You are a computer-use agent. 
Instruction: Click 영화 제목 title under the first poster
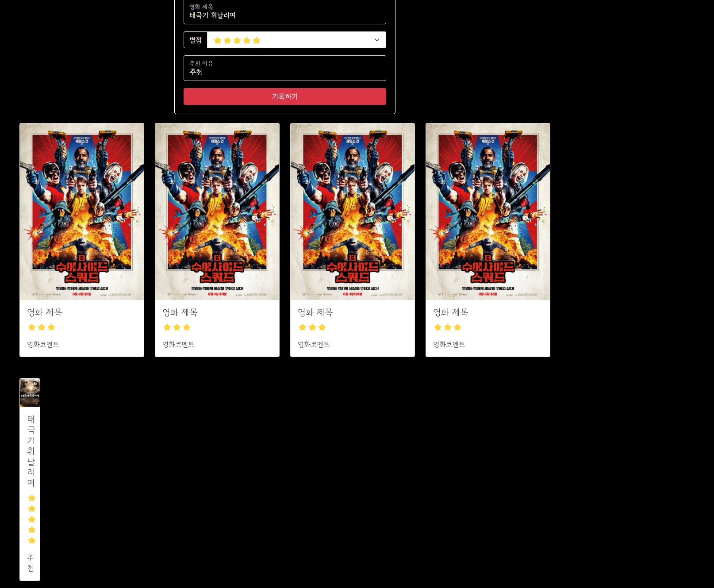tap(45, 312)
